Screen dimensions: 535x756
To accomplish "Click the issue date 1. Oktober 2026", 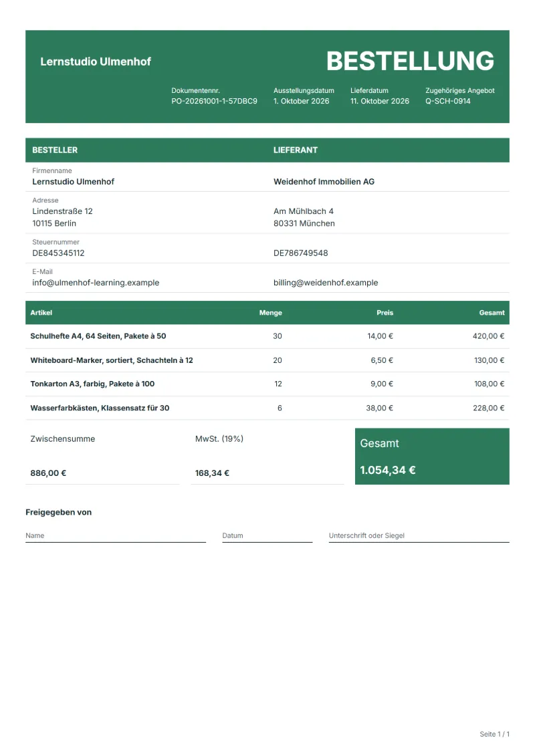I will point(302,101).
